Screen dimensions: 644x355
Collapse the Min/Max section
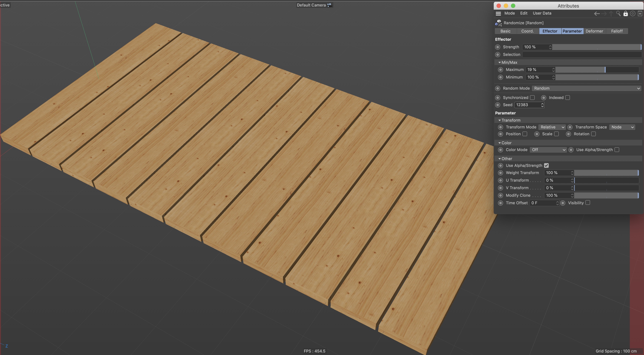(499, 63)
